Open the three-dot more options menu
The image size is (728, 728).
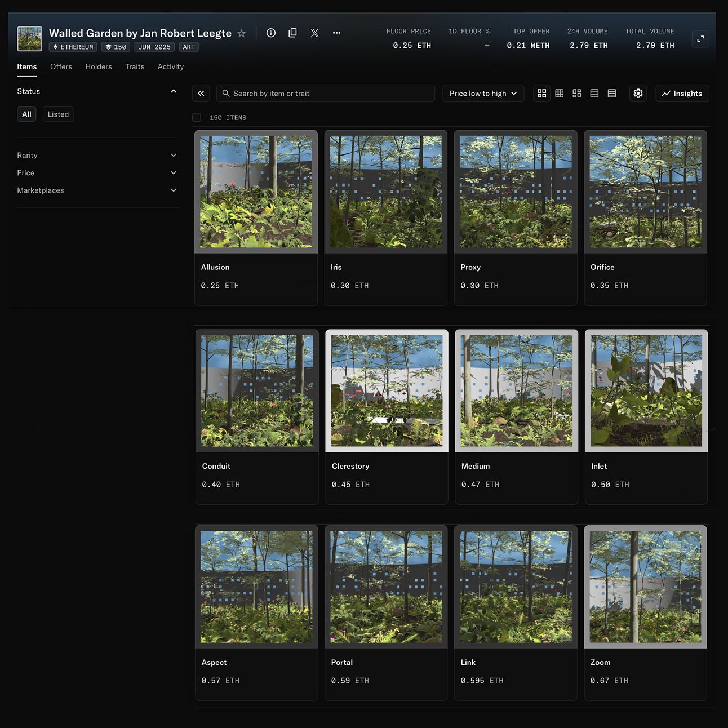click(336, 33)
